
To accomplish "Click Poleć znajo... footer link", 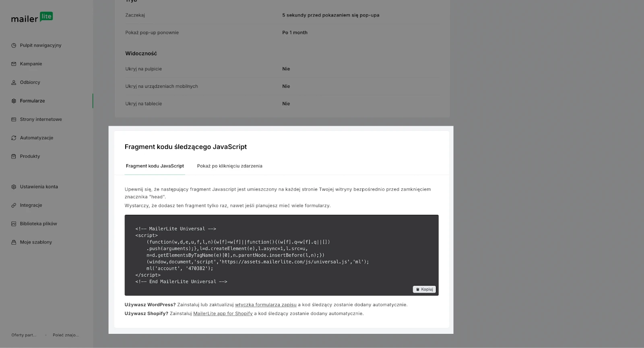I will pos(66,335).
